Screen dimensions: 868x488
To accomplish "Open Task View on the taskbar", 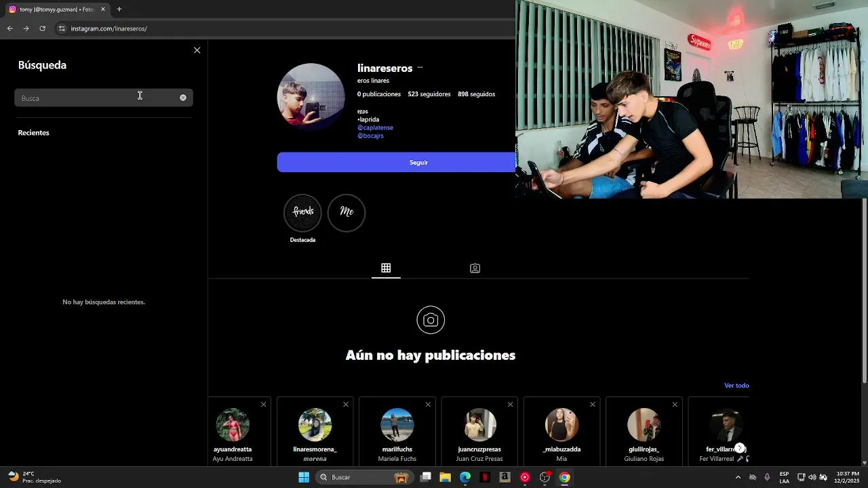I will pos(426,477).
